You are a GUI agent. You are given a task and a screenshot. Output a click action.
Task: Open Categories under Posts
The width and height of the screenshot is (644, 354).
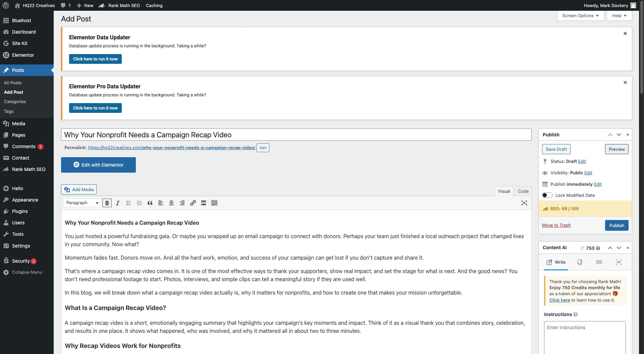pyautogui.click(x=15, y=101)
